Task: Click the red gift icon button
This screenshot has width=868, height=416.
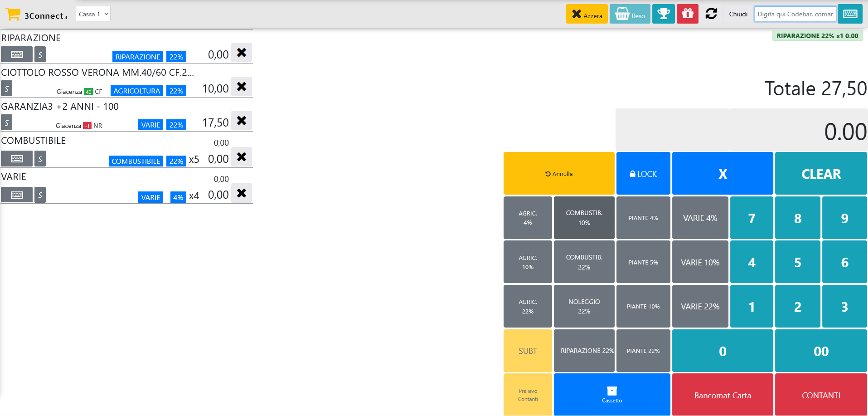Action: coord(687,14)
